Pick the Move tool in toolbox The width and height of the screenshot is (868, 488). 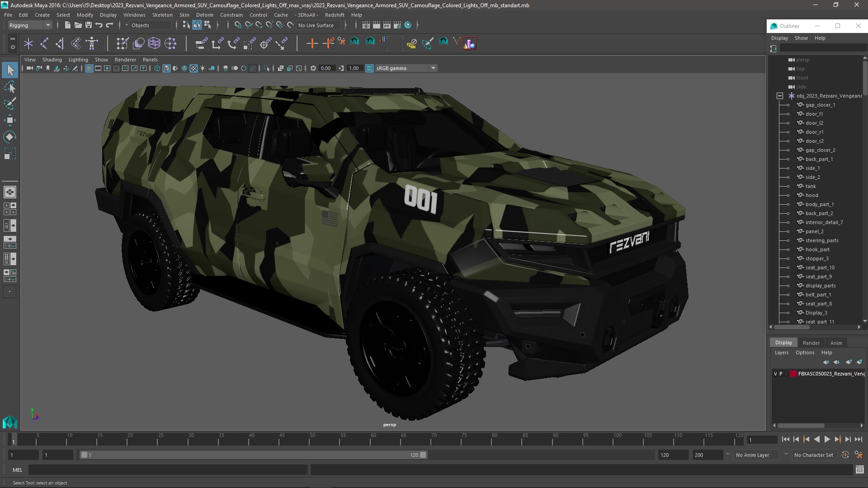10,120
